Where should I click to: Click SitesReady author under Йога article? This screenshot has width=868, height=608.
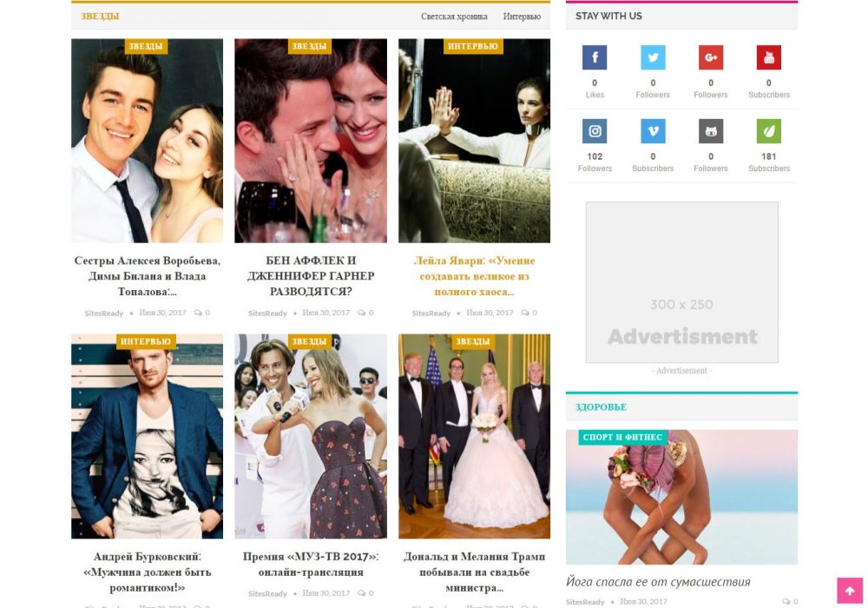coord(585,602)
